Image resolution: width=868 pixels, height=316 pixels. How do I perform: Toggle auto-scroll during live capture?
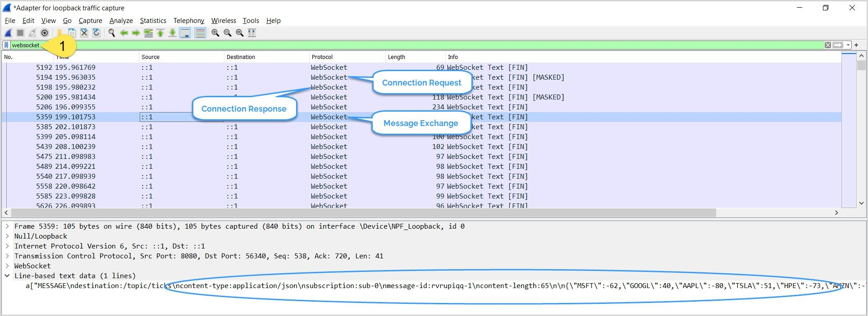click(185, 33)
